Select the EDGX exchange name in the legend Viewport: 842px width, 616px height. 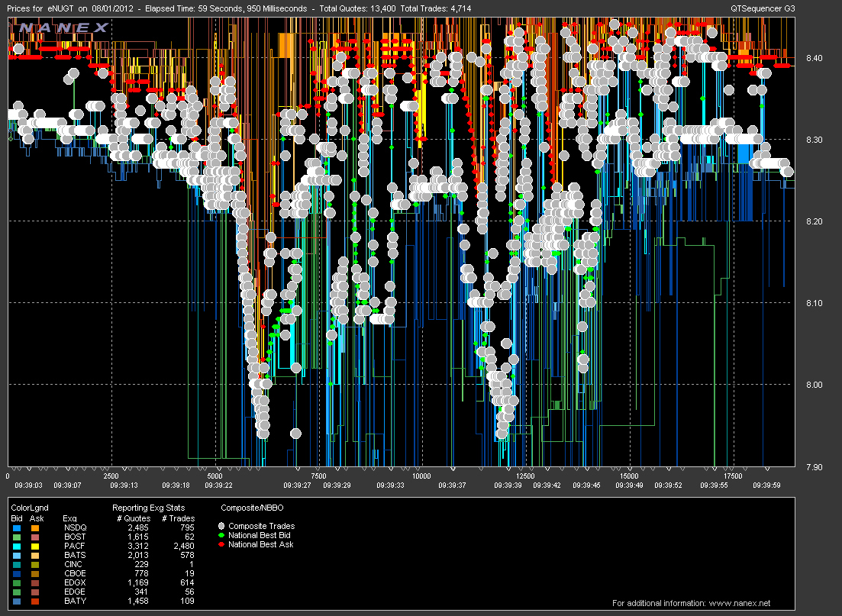75,582
